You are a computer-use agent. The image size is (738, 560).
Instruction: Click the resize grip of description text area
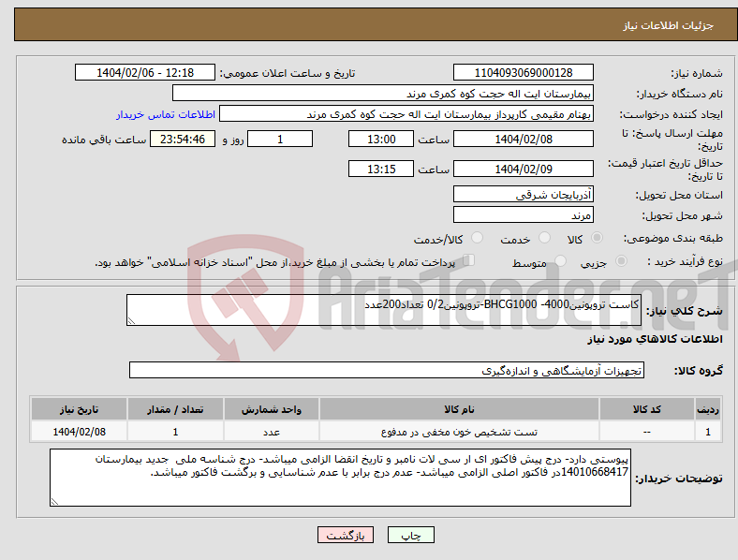pyautogui.click(x=131, y=321)
